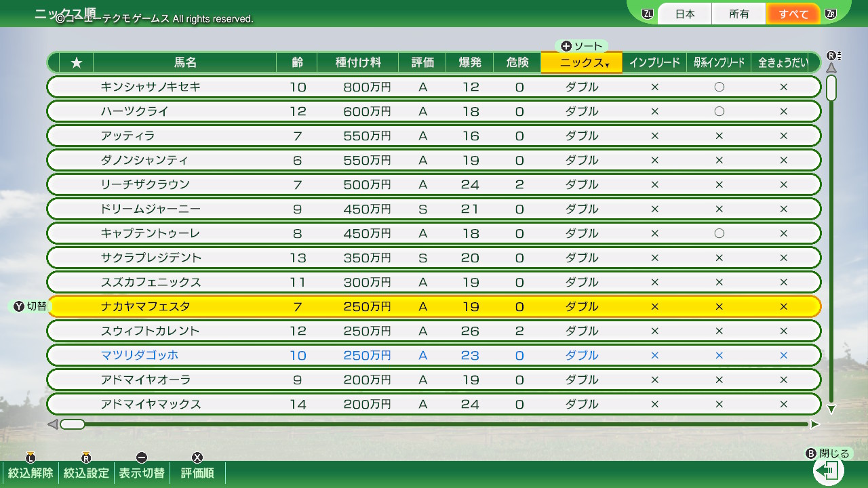Click explosion value 23 for マツリダゴッホ
868x488 pixels.
click(470, 355)
